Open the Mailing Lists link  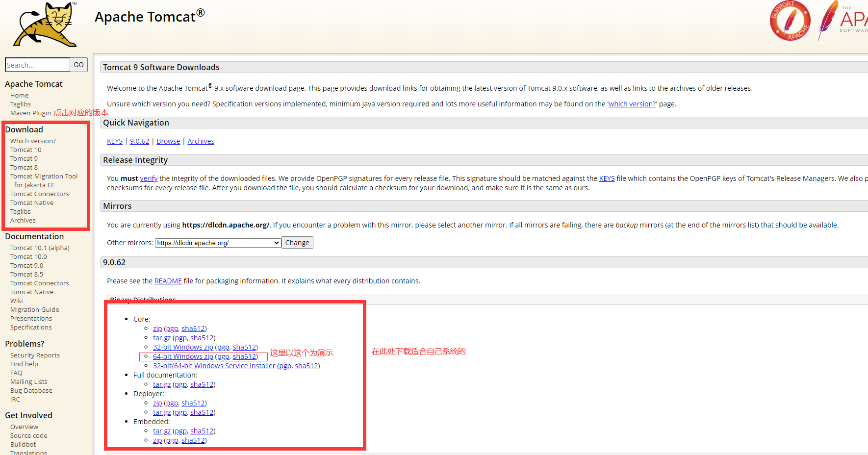tap(29, 382)
